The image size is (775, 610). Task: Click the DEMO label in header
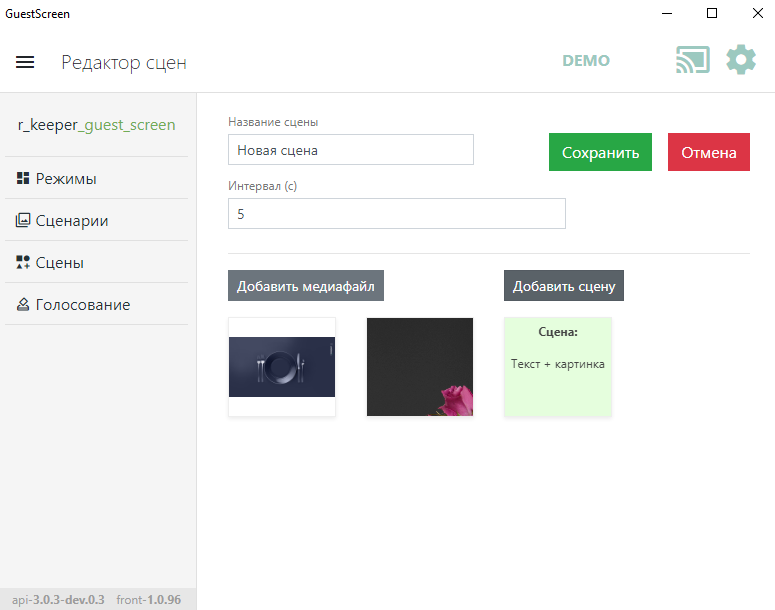pyautogui.click(x=586, y=61)
